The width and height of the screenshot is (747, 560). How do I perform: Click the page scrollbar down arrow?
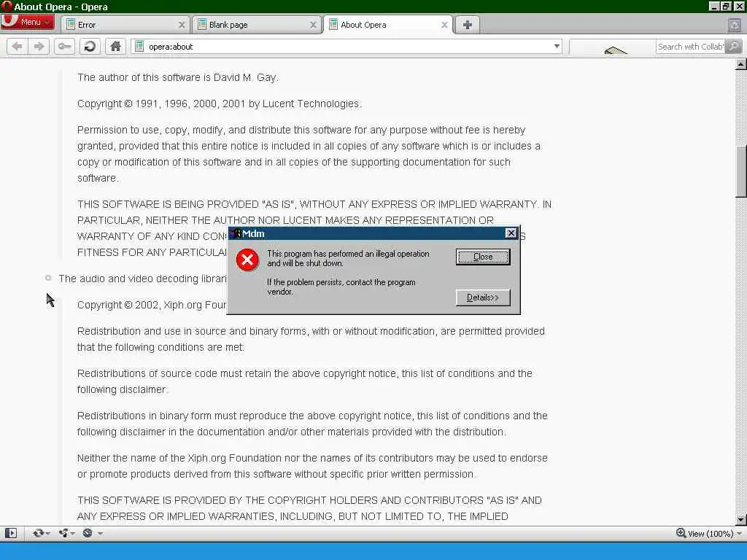click(x=741, y=519)
